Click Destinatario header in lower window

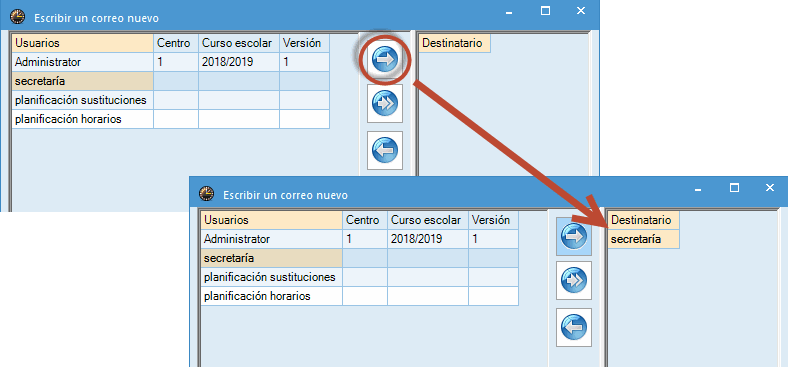(644, 220)
